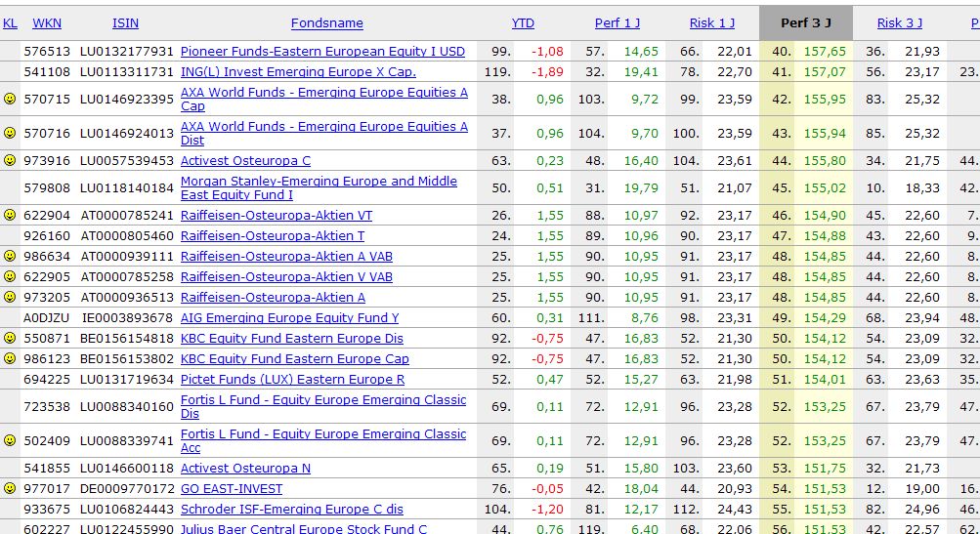Open AXA World Funds Emerging Europe A Cap

pos(323,99)
